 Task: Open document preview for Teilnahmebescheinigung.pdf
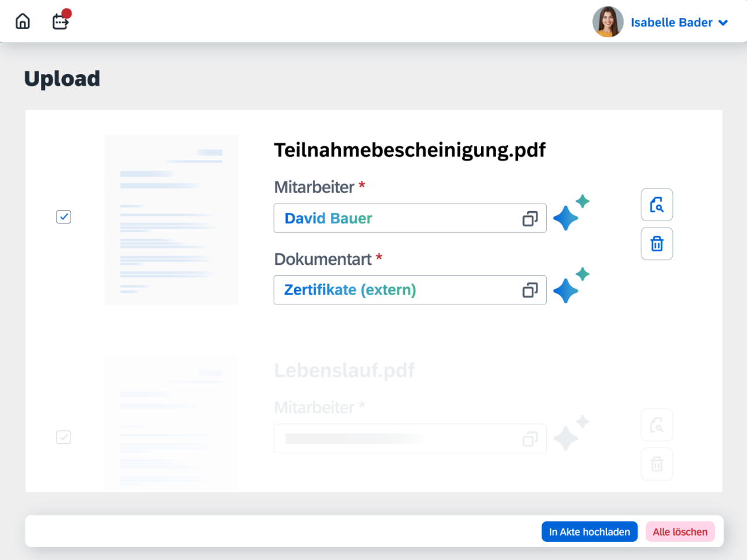coord(657,205)
